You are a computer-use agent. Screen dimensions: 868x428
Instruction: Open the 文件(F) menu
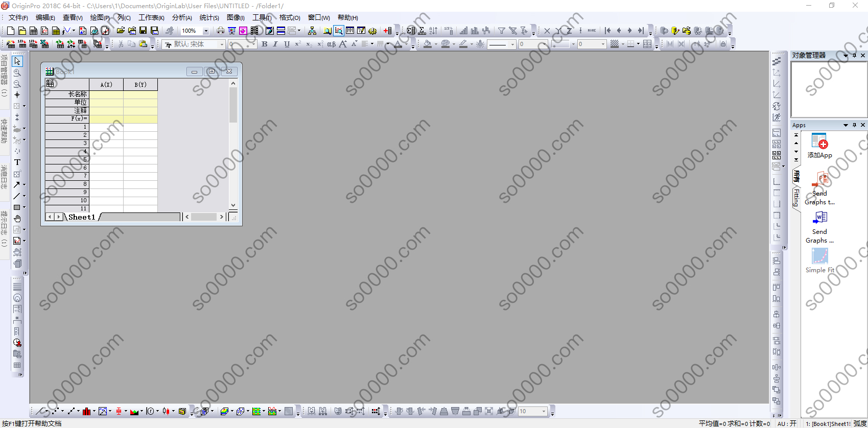pyautogui.click(x=18, y=18)
